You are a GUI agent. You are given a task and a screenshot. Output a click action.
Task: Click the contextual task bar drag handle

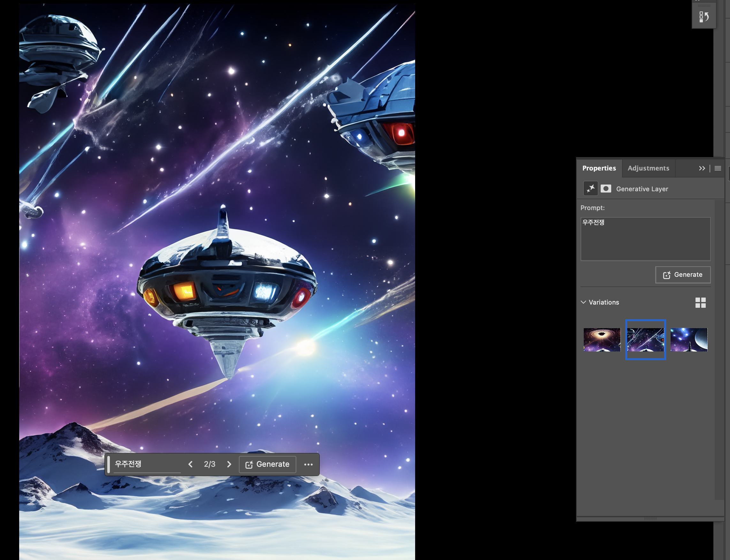tap(108, 464)
